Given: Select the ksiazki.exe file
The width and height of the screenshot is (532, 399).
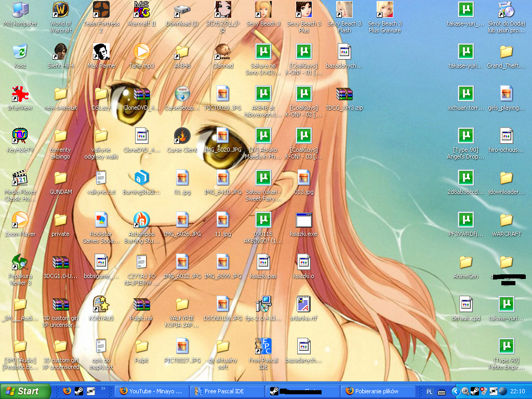Looking at the screenshot, I should [x=304, y=220].
